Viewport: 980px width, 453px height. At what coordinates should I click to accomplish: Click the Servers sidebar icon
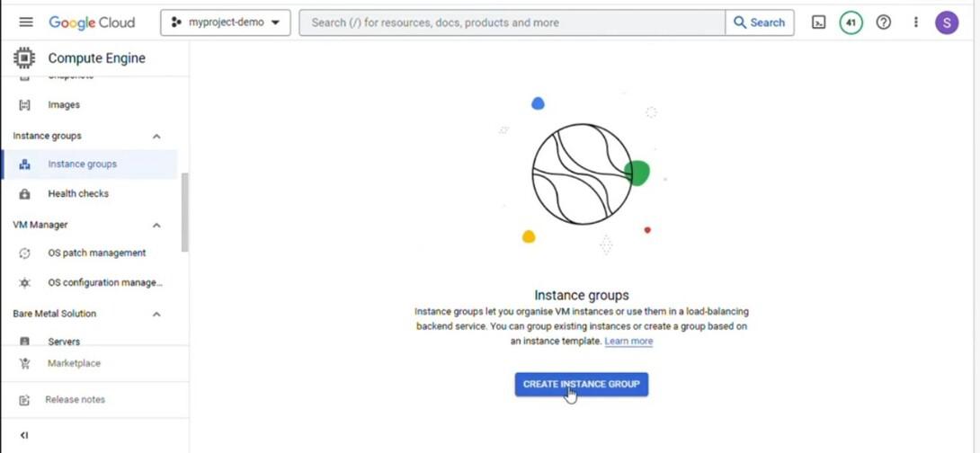[24, 342]
